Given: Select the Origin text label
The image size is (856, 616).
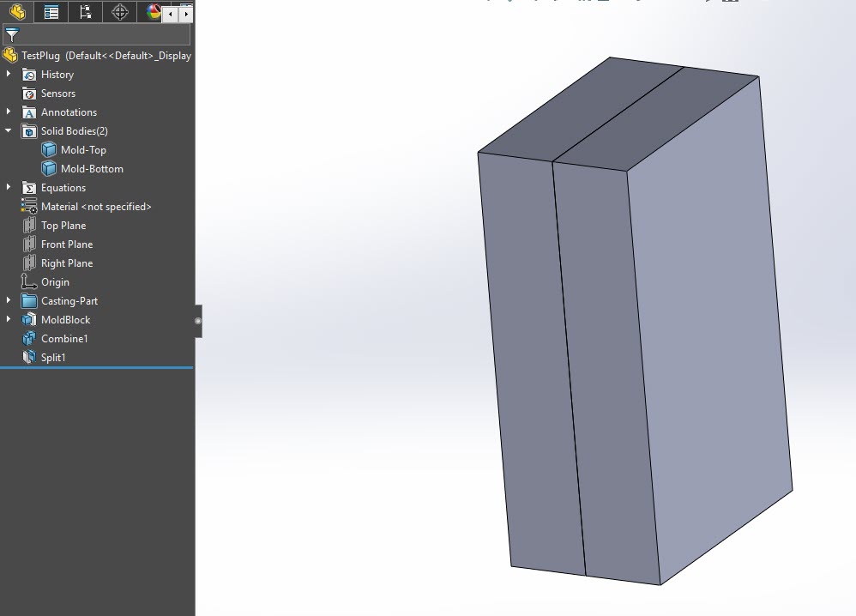Looking at the screenshot, I should tap(55, 282).
